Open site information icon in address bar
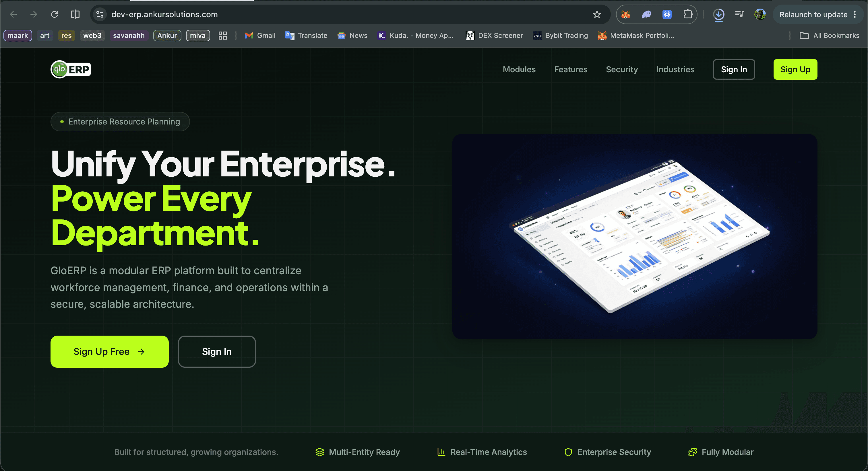Viewport: 868px width, 471px height. [100, 14]
